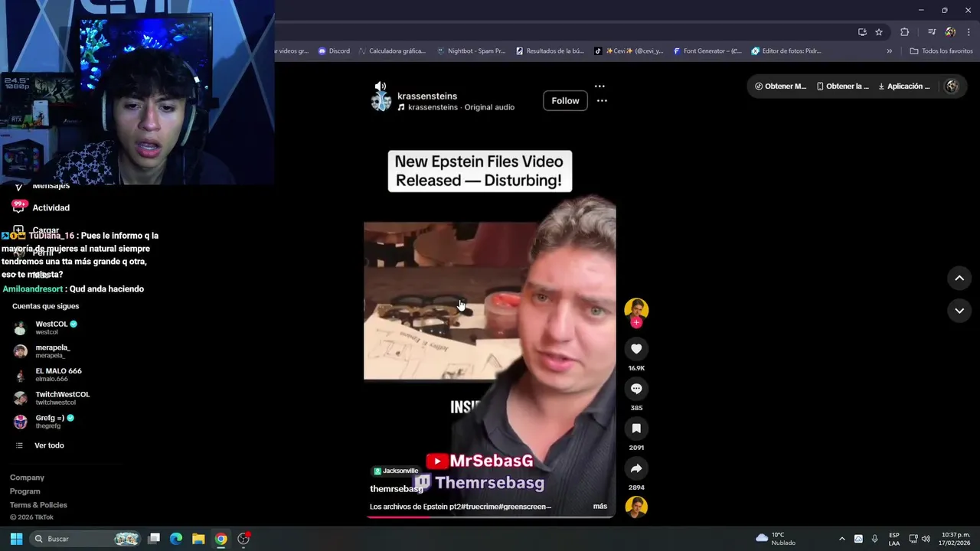This screenshot has width=980, height=551.
Task: Share the video using the arrow icon
Action: (x=636, y=468)
